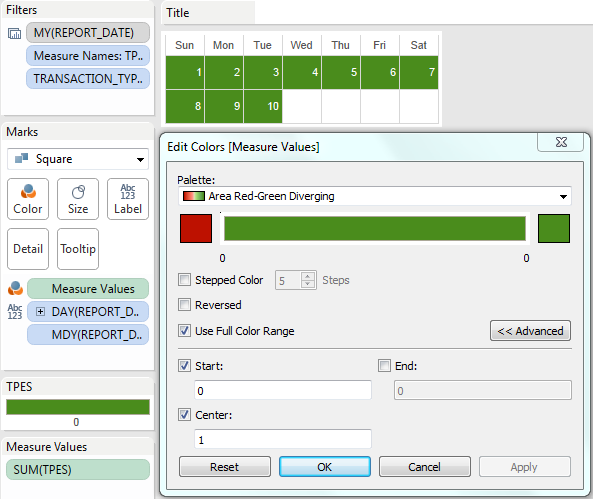Image resolution: width=593 pixels, height=499 pixels.
Task: Click the End value input field
Action: point(483,390)
